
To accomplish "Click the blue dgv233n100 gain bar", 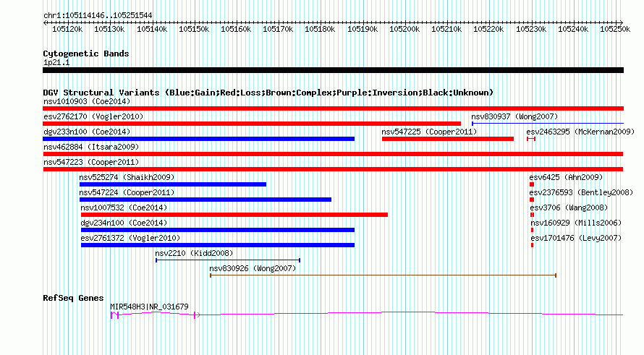I will tap(199, 139).
